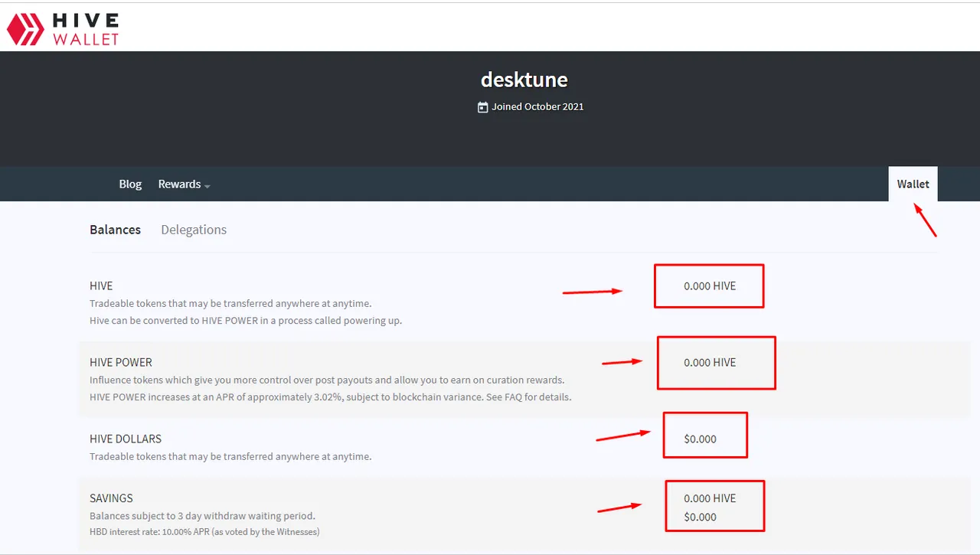Click the HIVE DOLLARS section title
The width and height of the screenshot is (980, 555).
pos(126,439)
